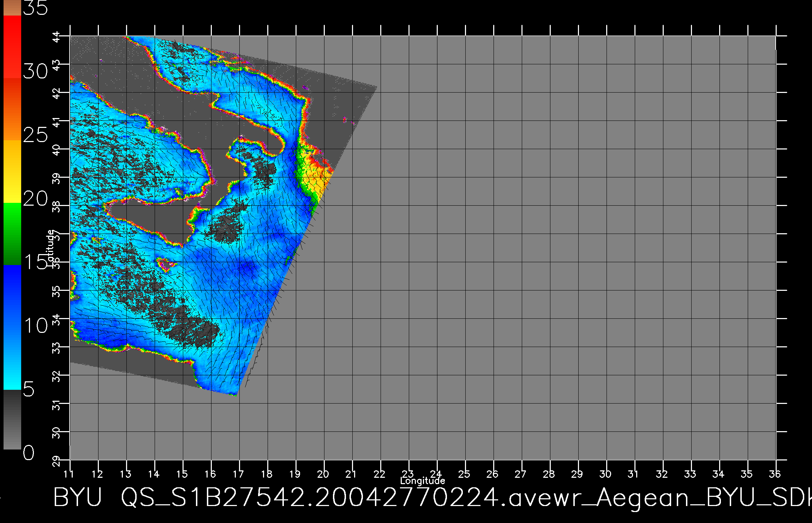
Task: Click latitude tick label 32 on vertical axis
Action: click(x=56, y=376)
